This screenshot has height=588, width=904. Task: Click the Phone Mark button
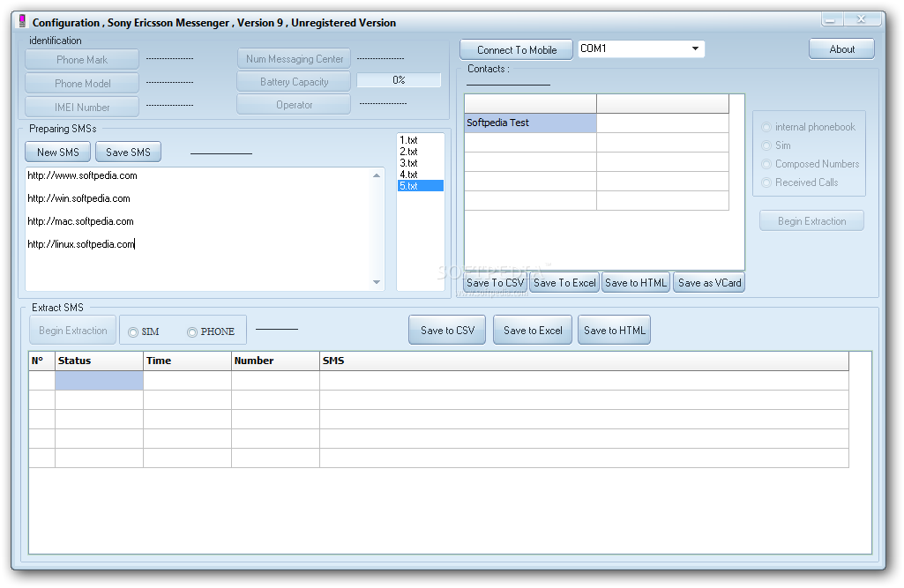[x=82, y=59]
